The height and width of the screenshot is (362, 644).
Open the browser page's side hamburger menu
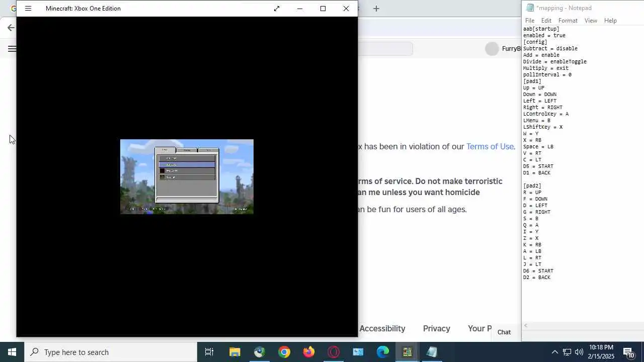point(12,49)
